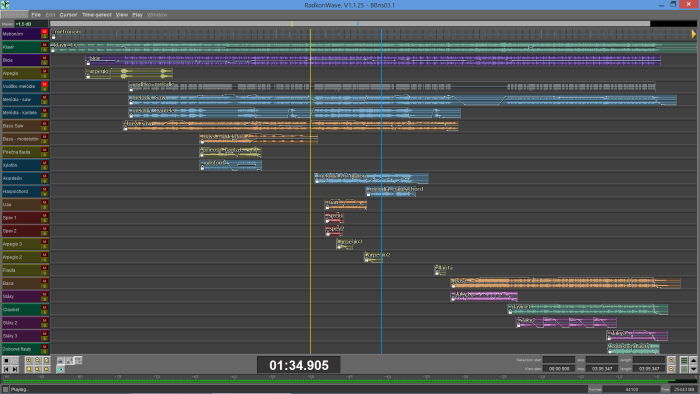Image resolution: width=700 pixels, height=394 pixels.
Task: Select the arpegio clip on Arpegio track
Action: (x=129, y=73)
